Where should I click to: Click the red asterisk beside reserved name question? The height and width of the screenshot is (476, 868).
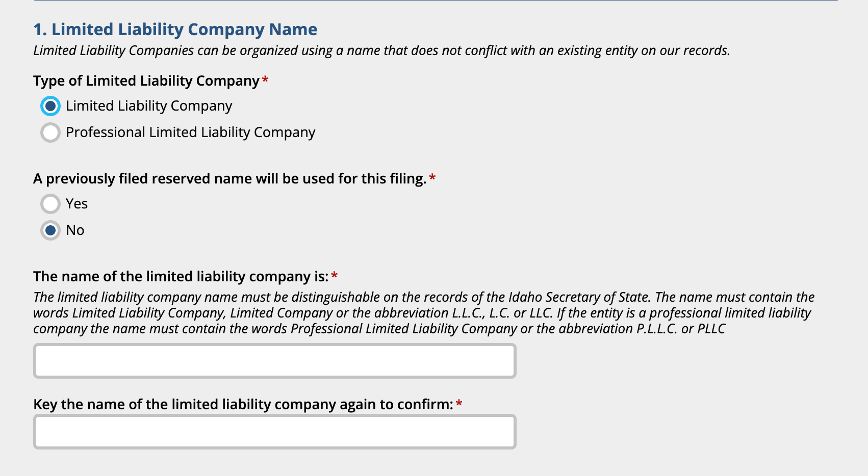[x=432, y=177]
